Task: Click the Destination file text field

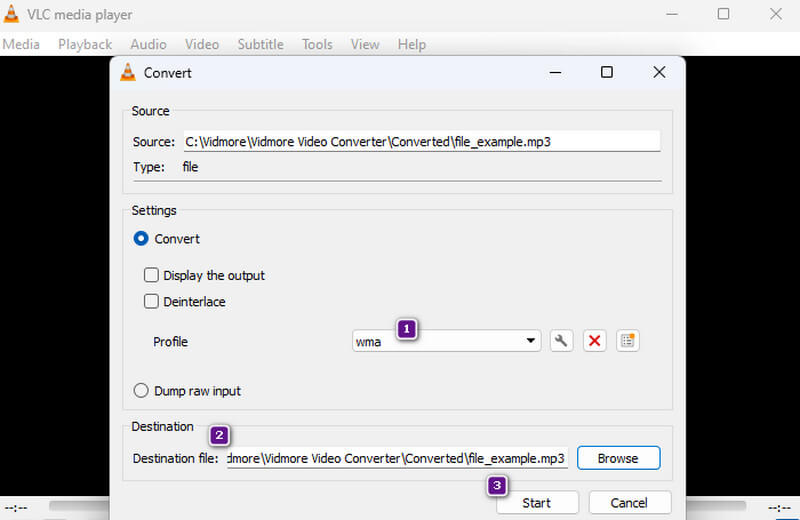Action: coord(397,458)
